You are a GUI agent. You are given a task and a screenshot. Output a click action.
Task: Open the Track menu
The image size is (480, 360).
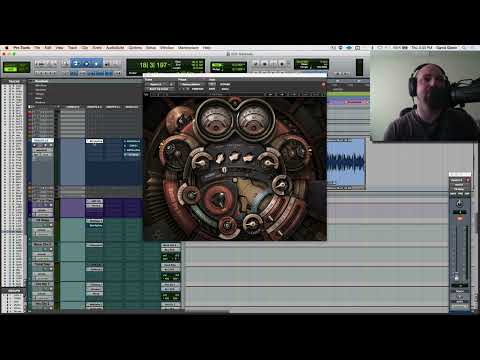[x=72, y=48]
